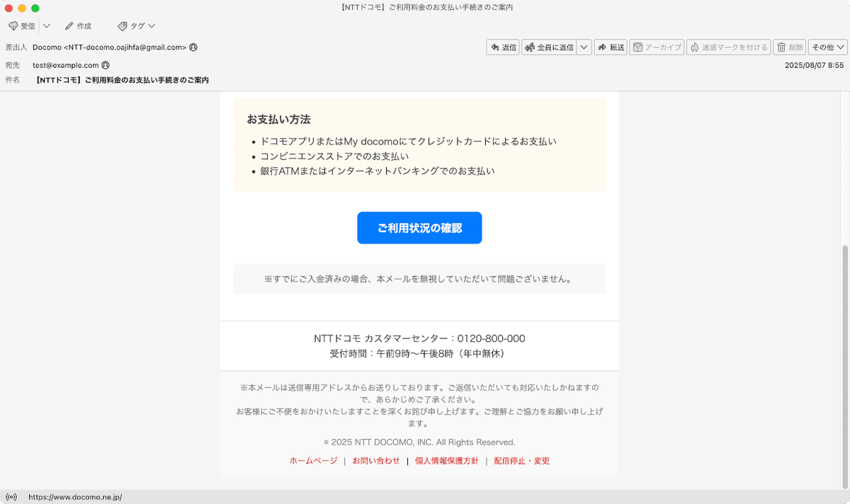Click the yellow macOS minimize window button
This screenshot has height=504, width=850.
[22, 8]
